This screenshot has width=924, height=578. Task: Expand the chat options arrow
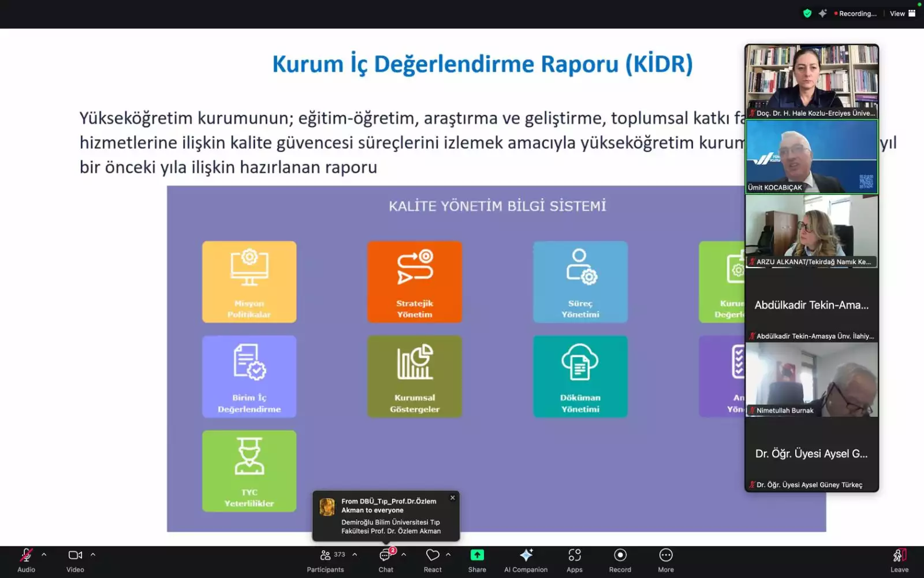pyautogui.click(x=404, y=554)
